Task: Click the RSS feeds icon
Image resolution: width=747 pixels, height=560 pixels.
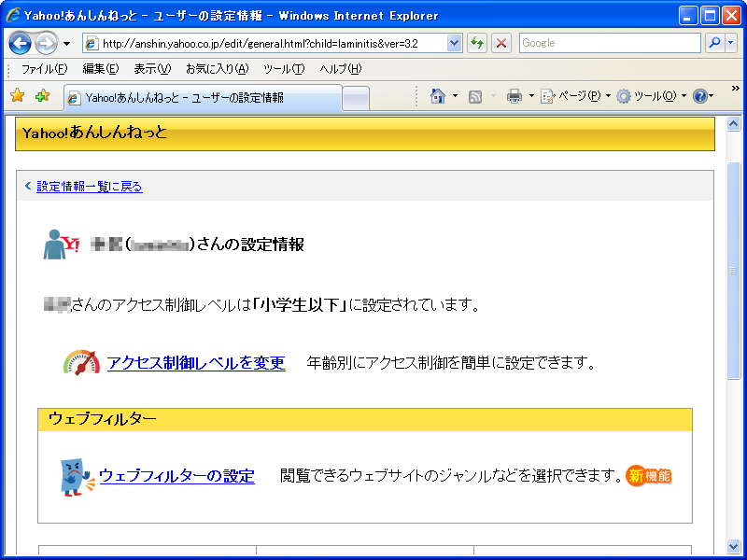Action: click(x=475, y=97)
